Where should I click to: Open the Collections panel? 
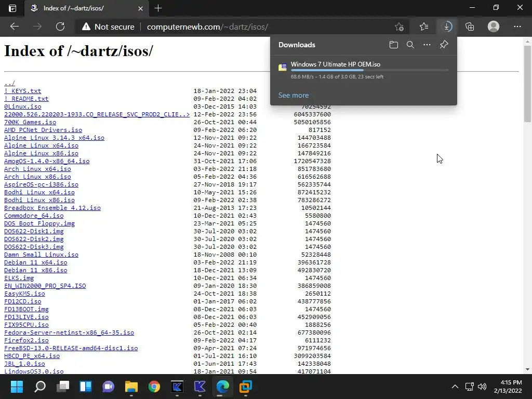tap(470, 26)
